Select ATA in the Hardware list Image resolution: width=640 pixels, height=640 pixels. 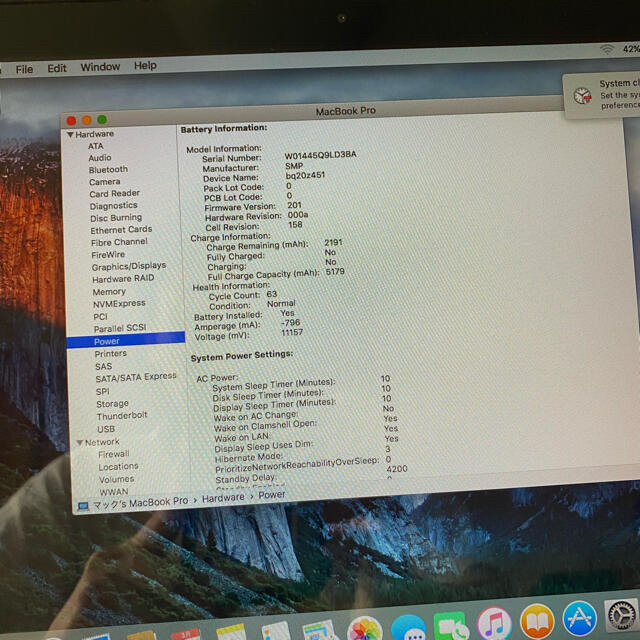(96, 146)
